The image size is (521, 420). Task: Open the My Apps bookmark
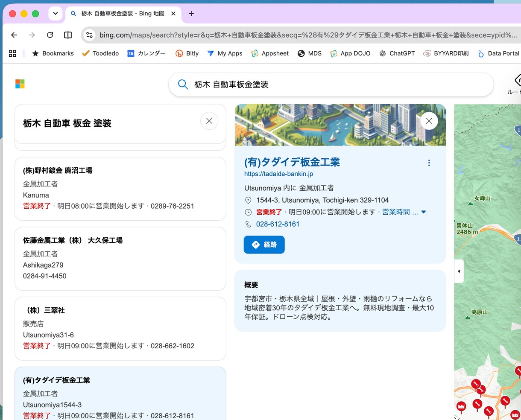tap(225, 53)
